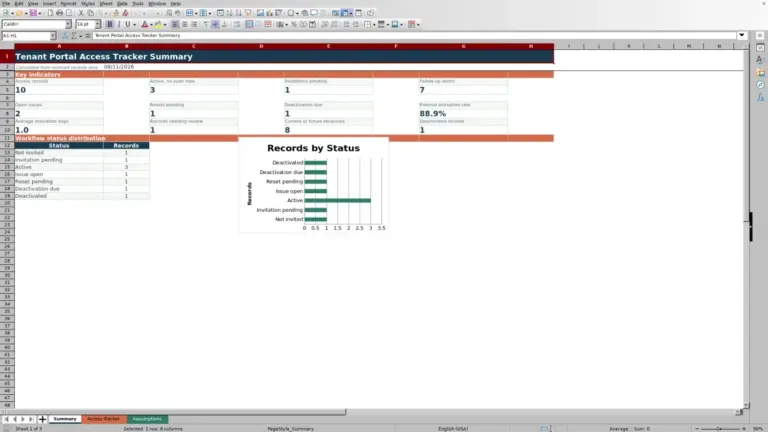Click the Save document icon
The height and width of the screenshot is (432, 768).
coord(33,13)
